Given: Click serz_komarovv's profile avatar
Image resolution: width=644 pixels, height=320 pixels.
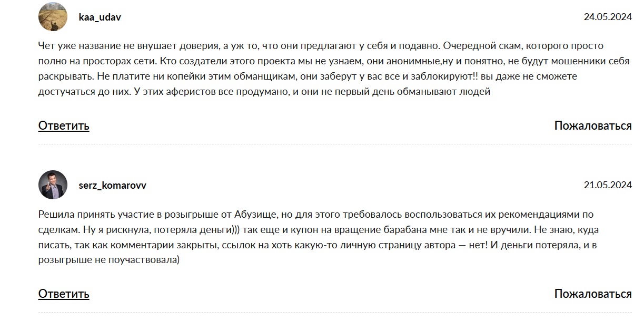Looking at the screenshot, I should click(53, 185).
